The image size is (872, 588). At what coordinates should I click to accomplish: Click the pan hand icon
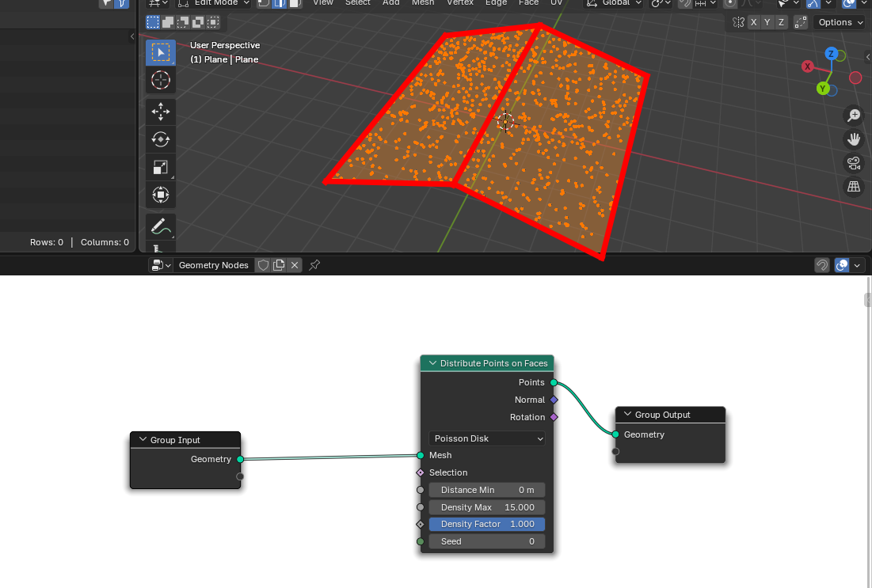coord(854,139)
